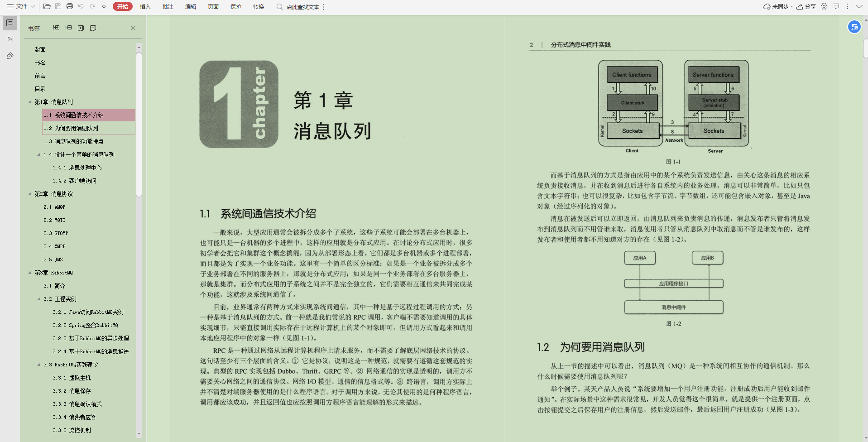Collapse the 第3章 RabbitMQ tree node

coord(30,273)
